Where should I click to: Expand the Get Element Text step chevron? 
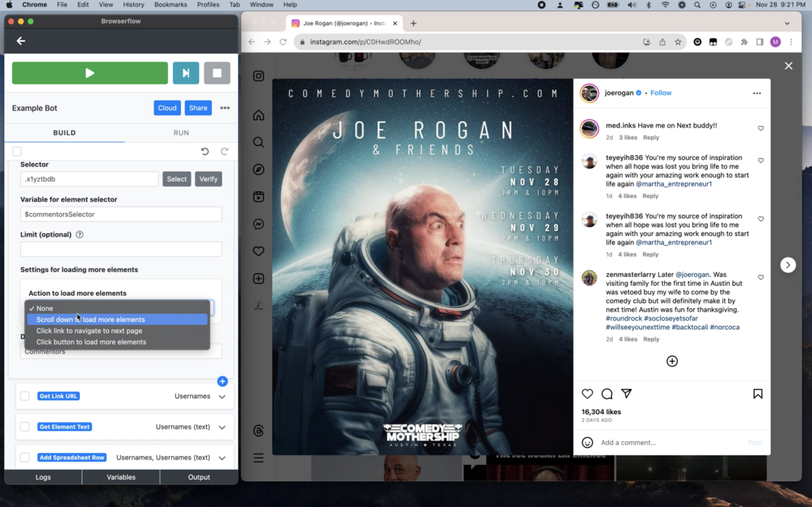[x=222, y=427]
